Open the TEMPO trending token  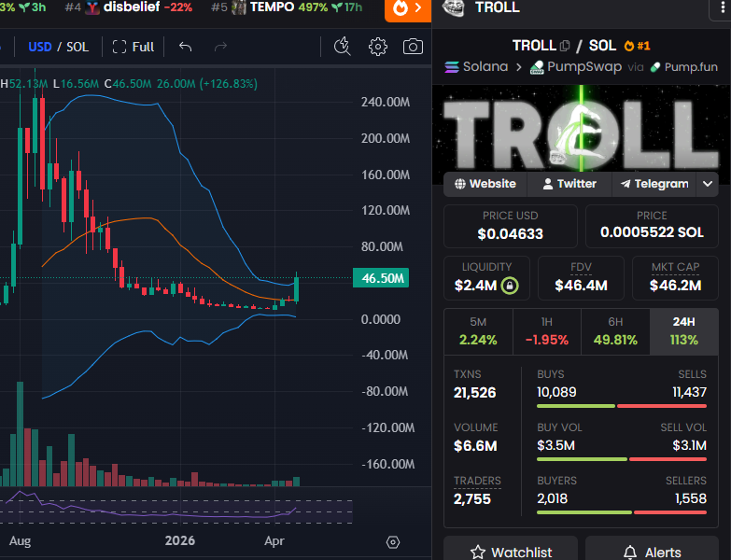(x=288, y=7)
